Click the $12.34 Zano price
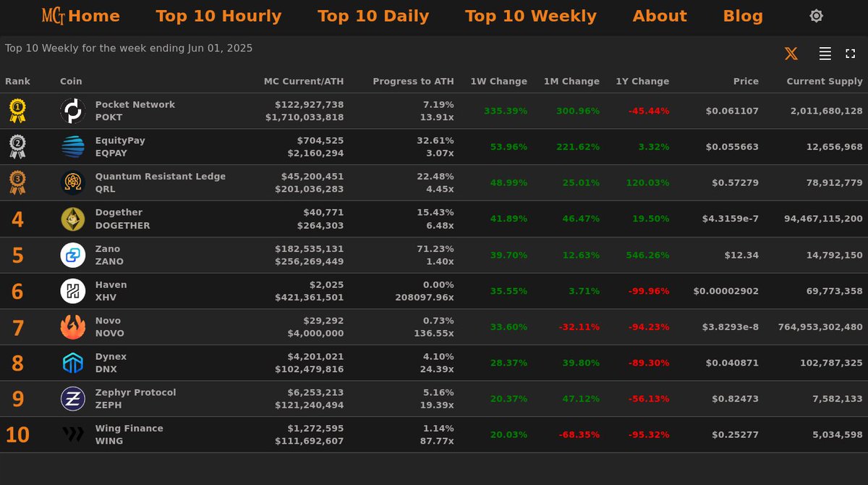The width and height of the screenshot is (868, 485). 741,255
